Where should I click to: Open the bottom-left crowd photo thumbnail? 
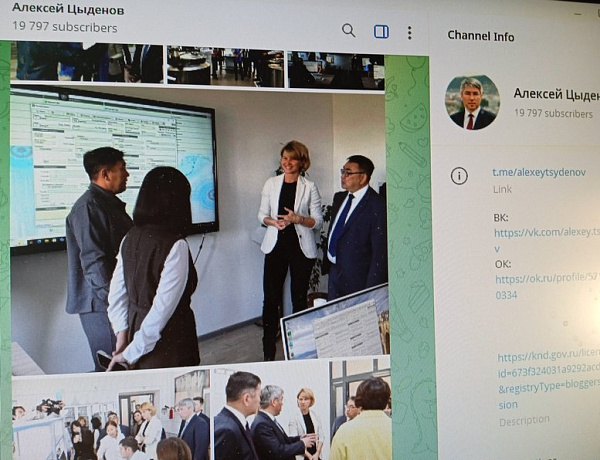pos(111,414)
